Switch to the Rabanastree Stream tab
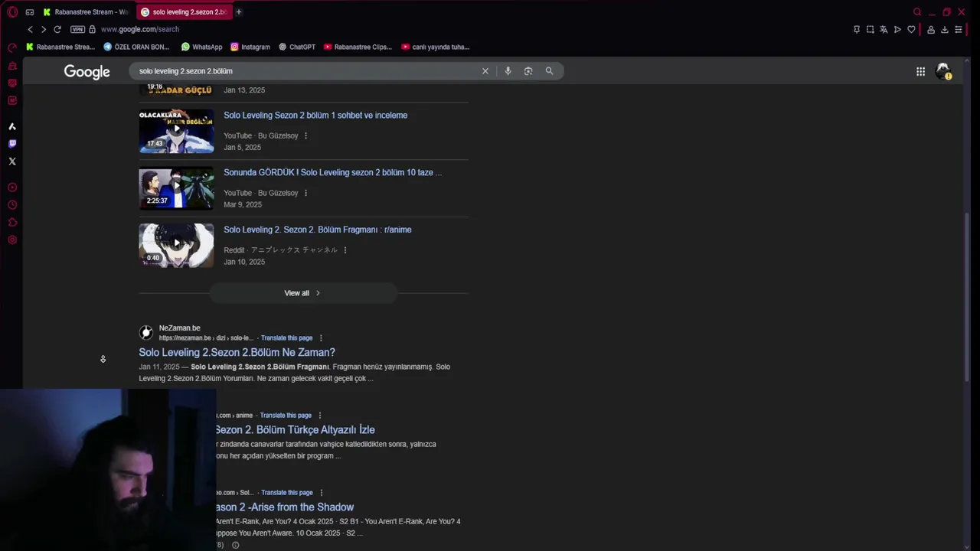The image size is (980, 551). coord(85,11)
